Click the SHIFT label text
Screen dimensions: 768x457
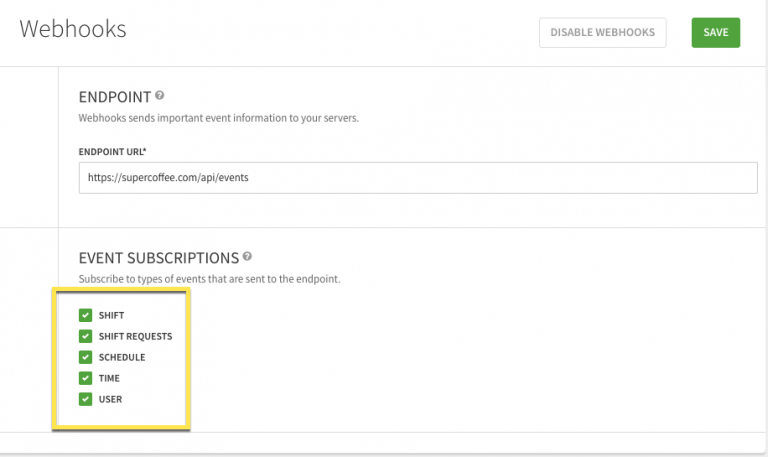pyautogui.click(x=111, y=315)
